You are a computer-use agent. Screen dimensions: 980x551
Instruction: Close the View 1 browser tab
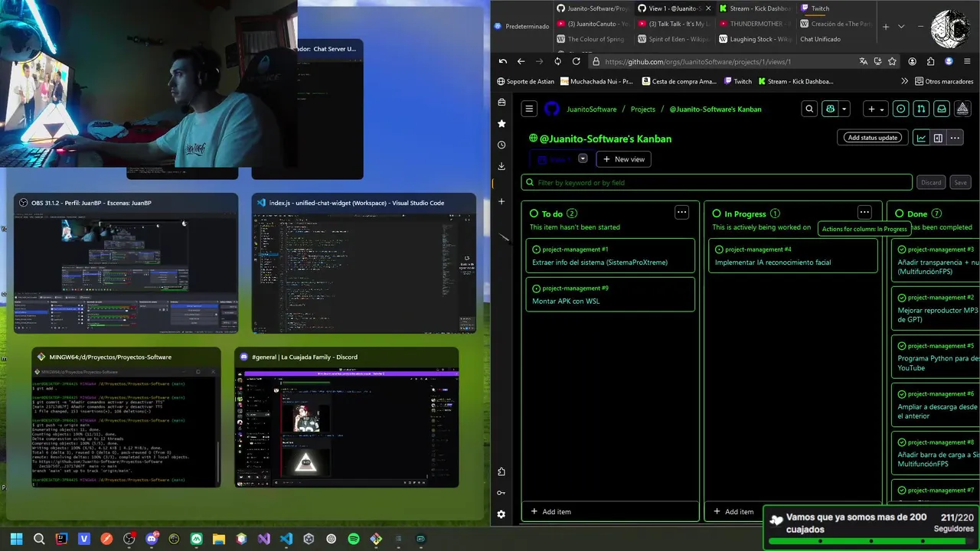[707, 8]
